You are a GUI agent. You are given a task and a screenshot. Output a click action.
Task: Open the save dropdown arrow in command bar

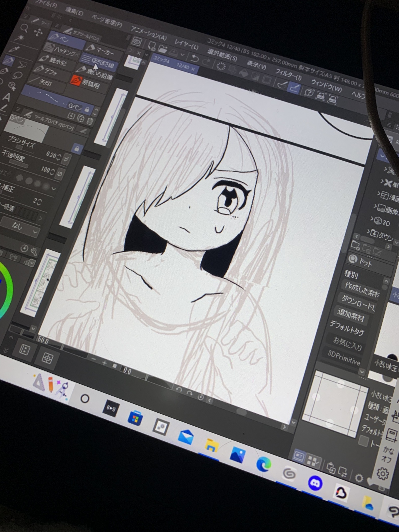click(x=183, y=54)
